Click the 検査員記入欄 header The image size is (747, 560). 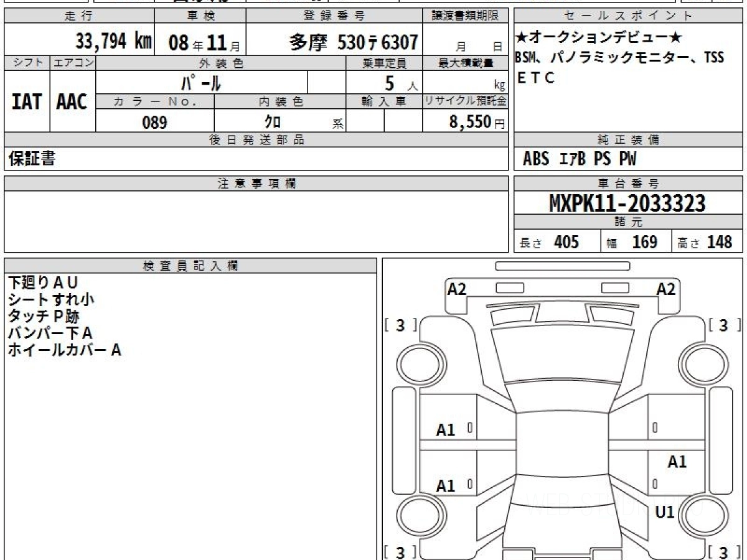[190, 266]
